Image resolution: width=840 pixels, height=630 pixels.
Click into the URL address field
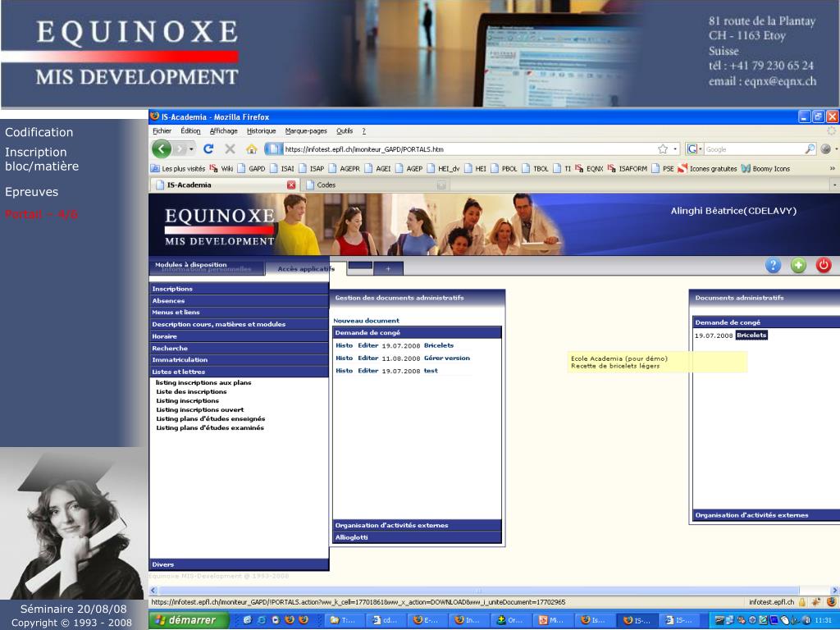468,149
